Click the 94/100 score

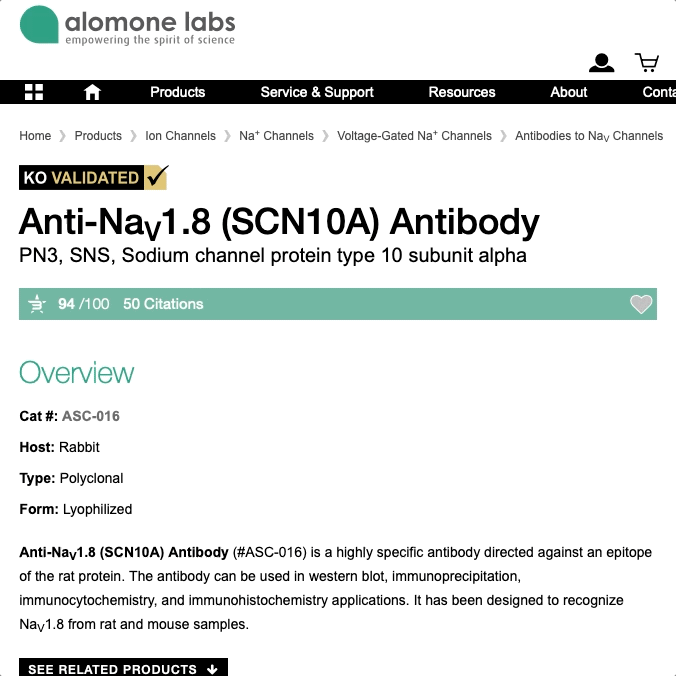click(84, 304)
